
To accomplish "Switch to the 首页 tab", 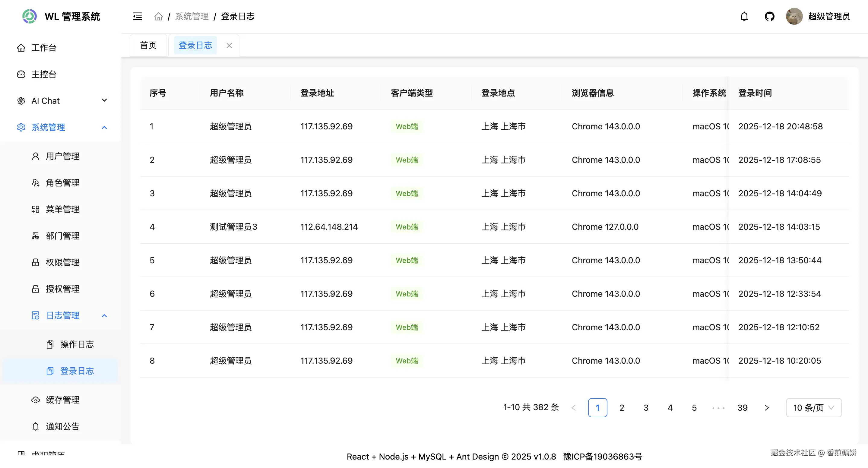I will click(x=148, y=46).
